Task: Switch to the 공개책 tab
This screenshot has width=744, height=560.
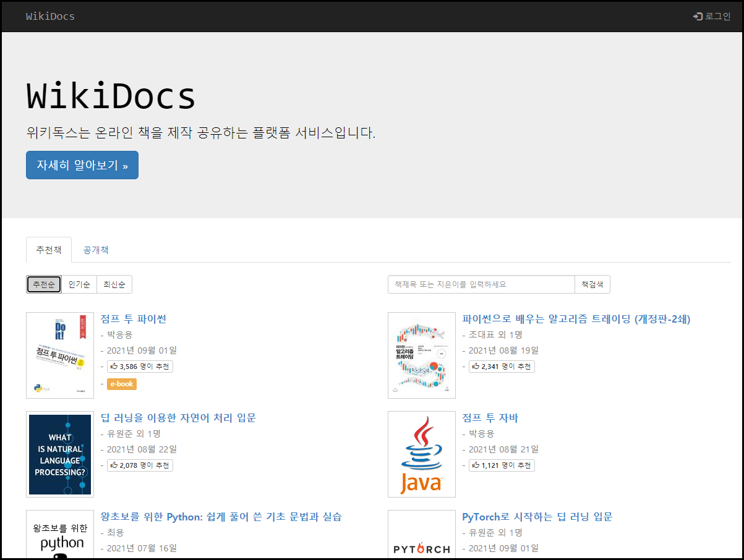Action: click(96, 250)
